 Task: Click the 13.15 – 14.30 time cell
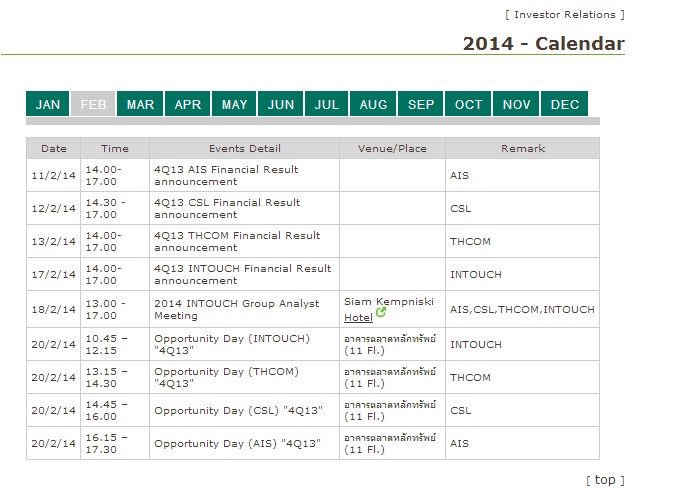[115, 377]
